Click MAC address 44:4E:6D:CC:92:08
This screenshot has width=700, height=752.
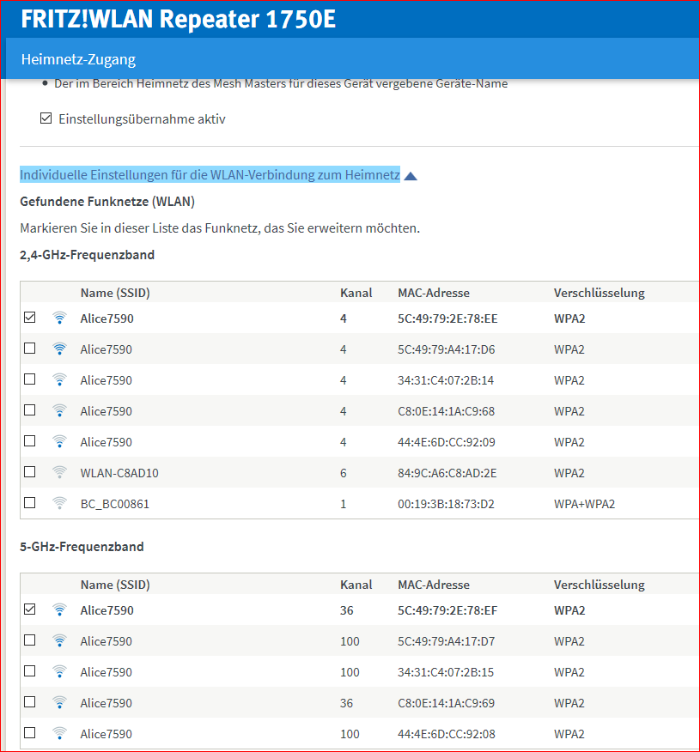(447, 734)
